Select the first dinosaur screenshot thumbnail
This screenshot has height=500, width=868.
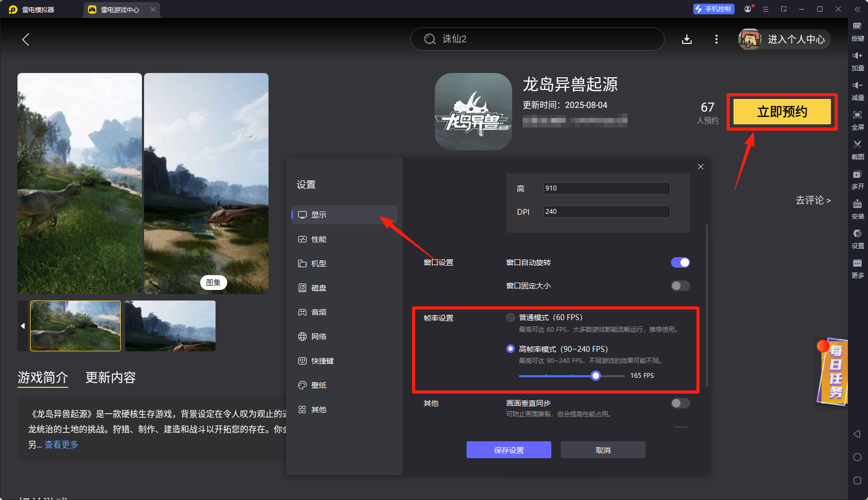pos(76,326)
